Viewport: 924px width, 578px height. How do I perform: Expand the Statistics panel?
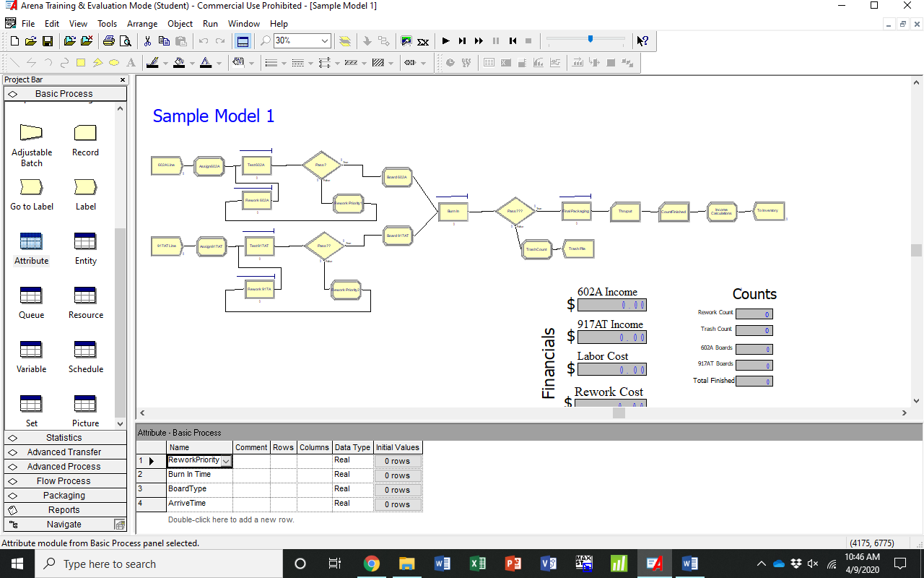[x=65, y=438]
